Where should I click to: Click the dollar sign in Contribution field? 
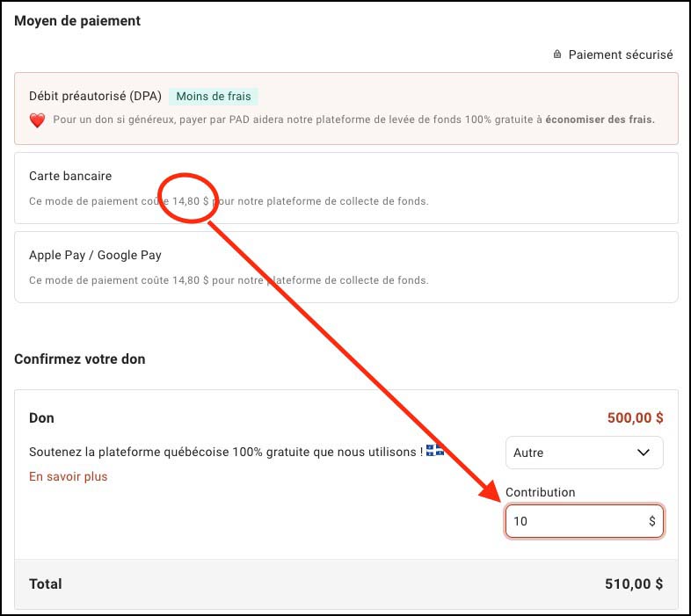(x=651, y=521)
